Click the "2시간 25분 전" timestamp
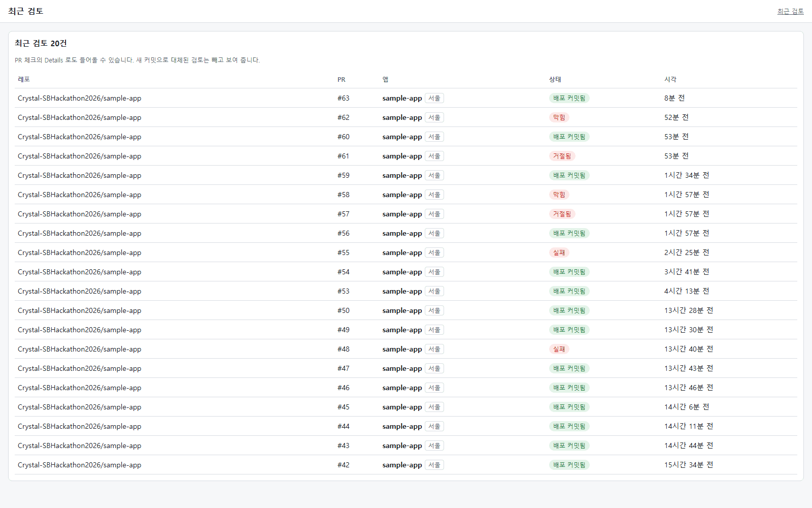Screen dimensions: 812x508 tap(687, 252)
